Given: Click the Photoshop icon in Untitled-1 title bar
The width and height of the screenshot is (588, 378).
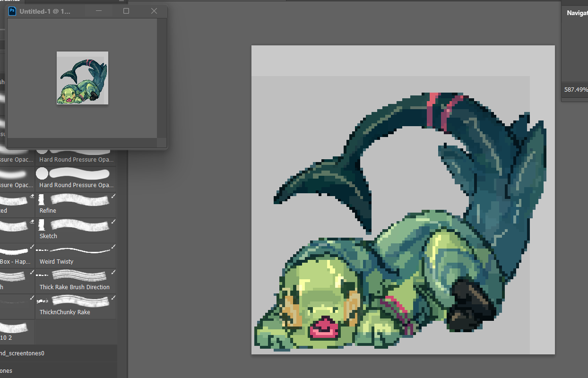Looking at the screenshot, I should tap(12, 11).
